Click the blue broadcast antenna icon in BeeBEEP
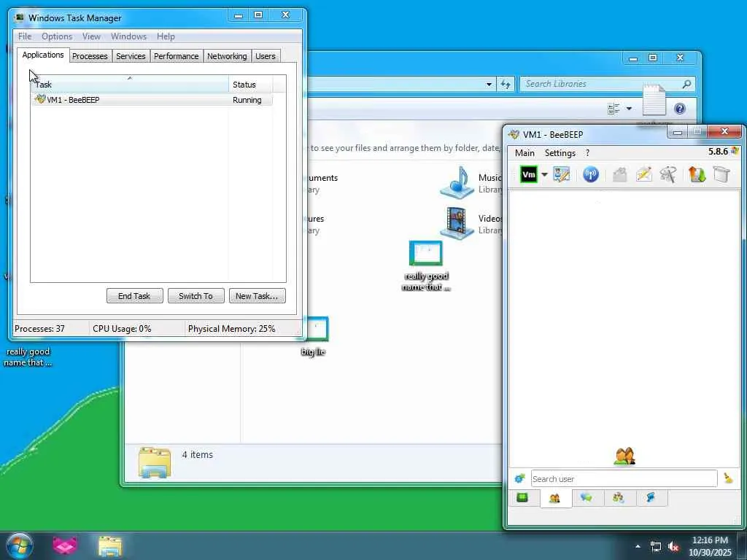The width and height of the screenshot is (747, 560). [591, 174]
